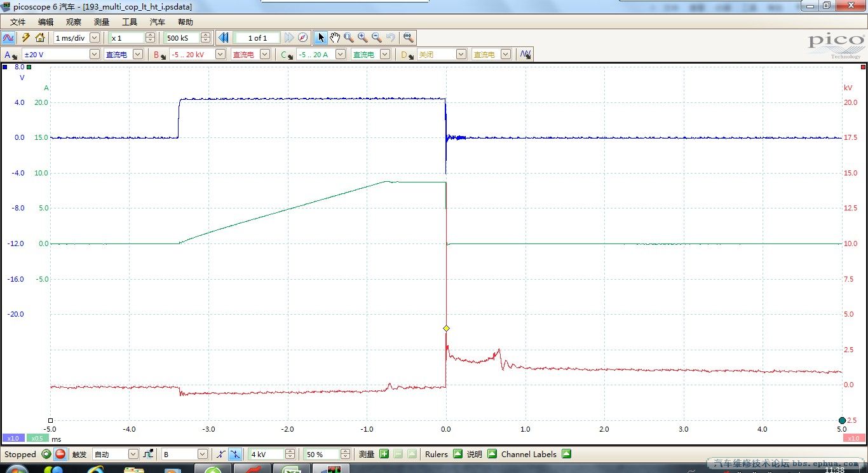Screen dimensions: 868x473
Task: Click the zoom out magnifier icon
Action: [377, 38]
